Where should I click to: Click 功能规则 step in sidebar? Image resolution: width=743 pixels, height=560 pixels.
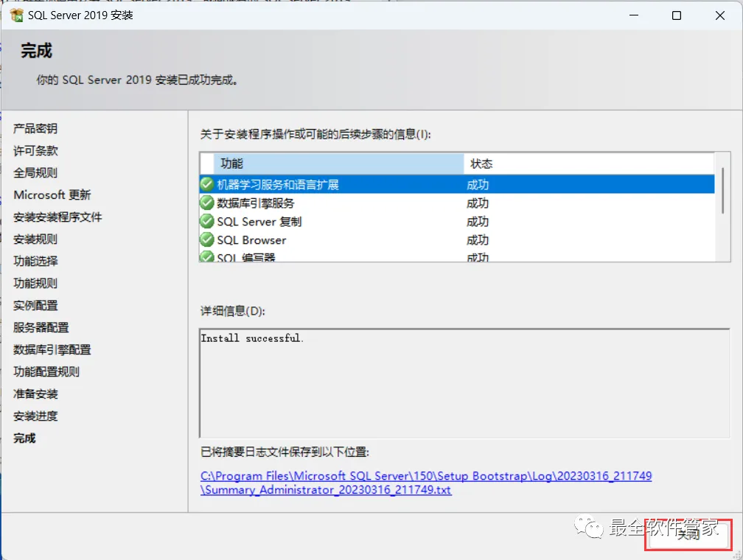pyautogui.click(x=35, y=284)
